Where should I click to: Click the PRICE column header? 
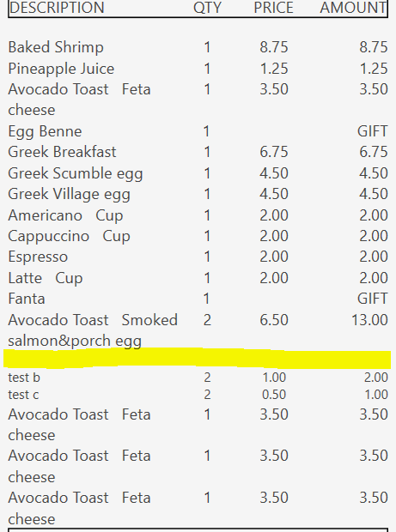(x=273, y=8)
